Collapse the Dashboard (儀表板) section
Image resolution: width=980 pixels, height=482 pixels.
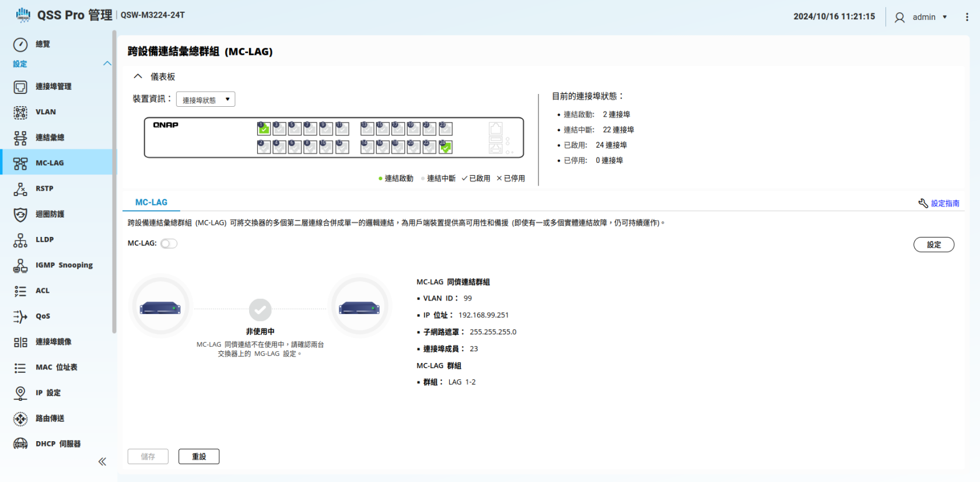click(138, 76)
